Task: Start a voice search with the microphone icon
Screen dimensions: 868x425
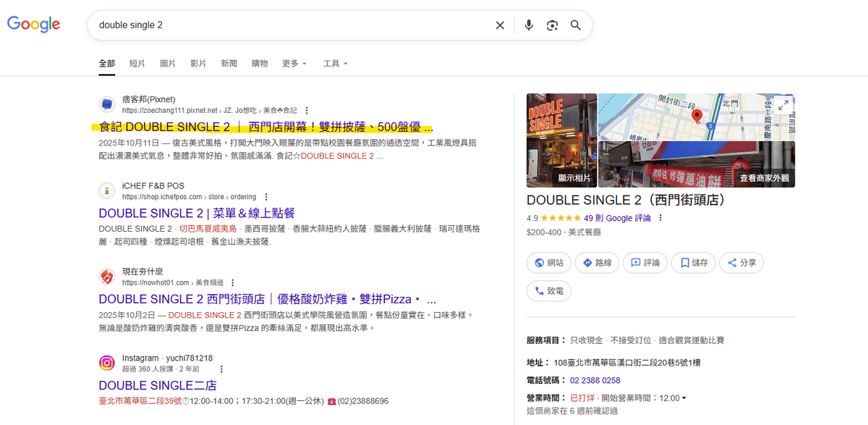Action: [x=528, y=25]
